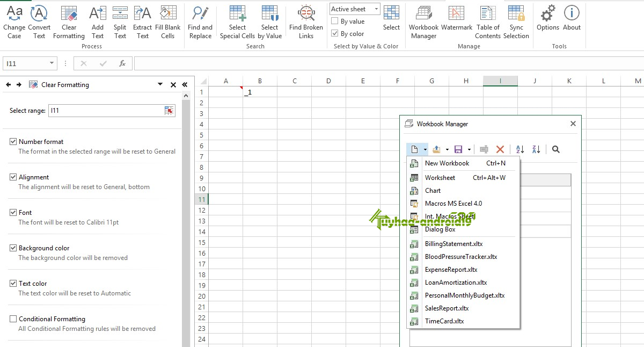Enable the Conditional Formatting checkbox

click(x=13, y=319)
